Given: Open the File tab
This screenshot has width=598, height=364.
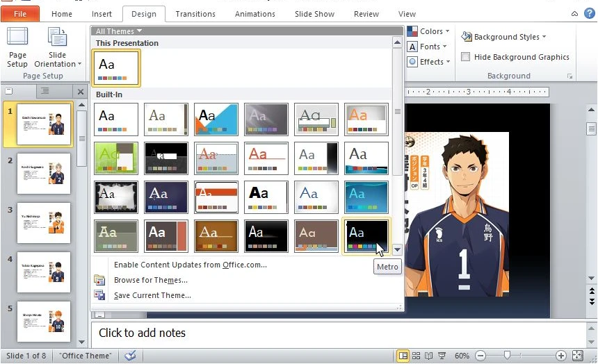Looking at the screenshot, I should point(20,14).
